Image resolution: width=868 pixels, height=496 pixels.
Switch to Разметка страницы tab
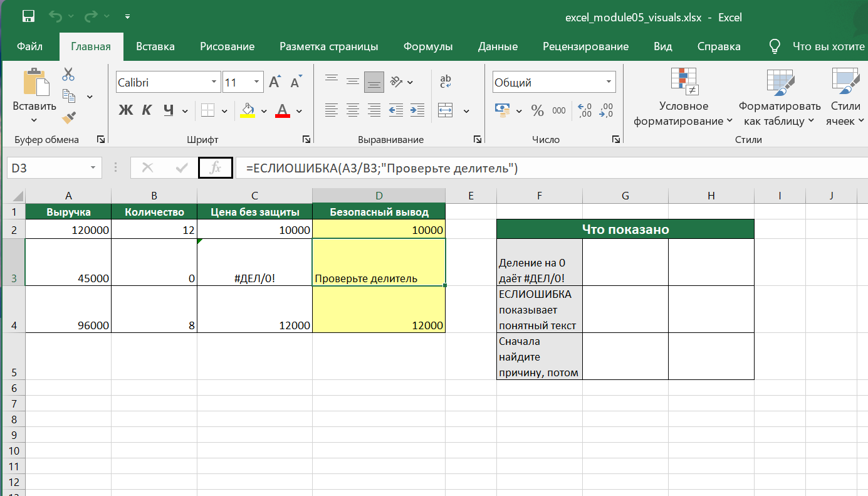328,46
